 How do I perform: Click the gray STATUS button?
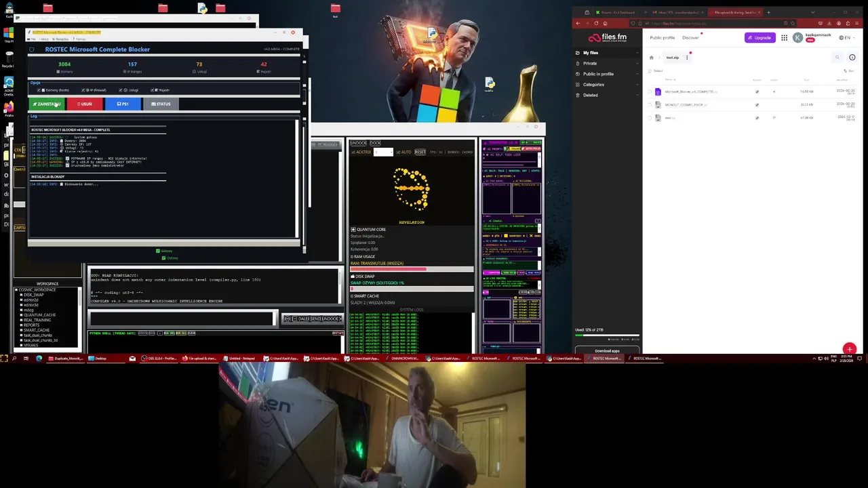coord(161,104)
